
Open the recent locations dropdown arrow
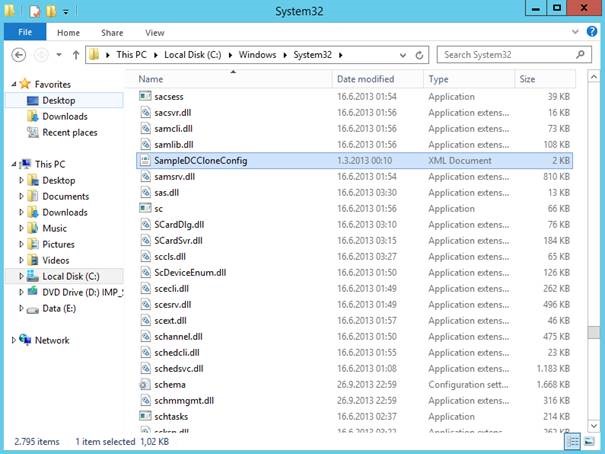(59, 55)
